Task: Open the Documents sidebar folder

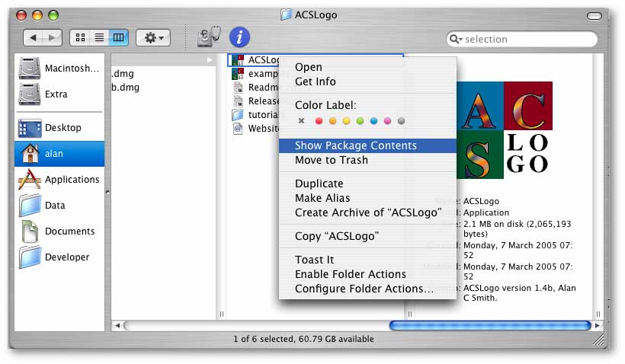Action: (30, 231)
